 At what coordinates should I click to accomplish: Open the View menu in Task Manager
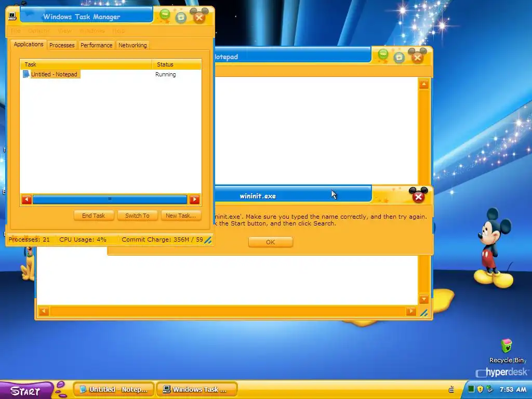pos(64,31)
